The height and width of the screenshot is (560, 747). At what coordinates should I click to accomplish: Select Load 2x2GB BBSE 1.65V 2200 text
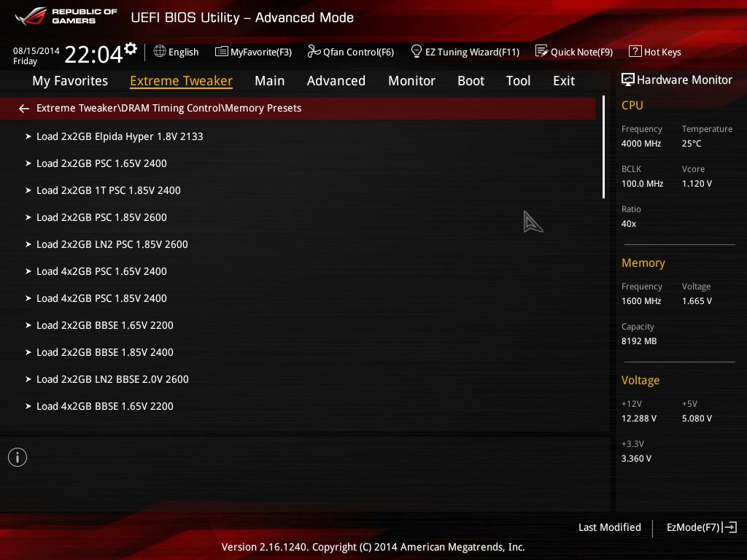click(x=105, y=325)
